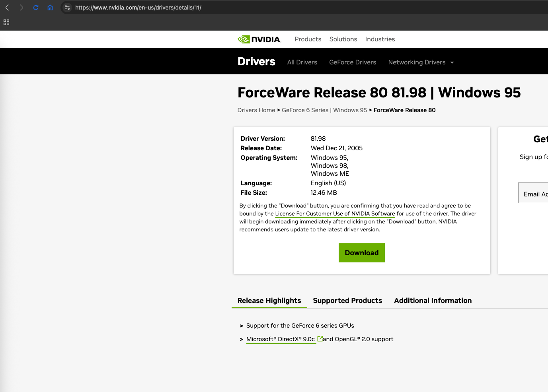Image resolution: width=548 pixels, height=392 pixels.
Task: Switch to the Release Highlights tab
Action: coord(269,301)
